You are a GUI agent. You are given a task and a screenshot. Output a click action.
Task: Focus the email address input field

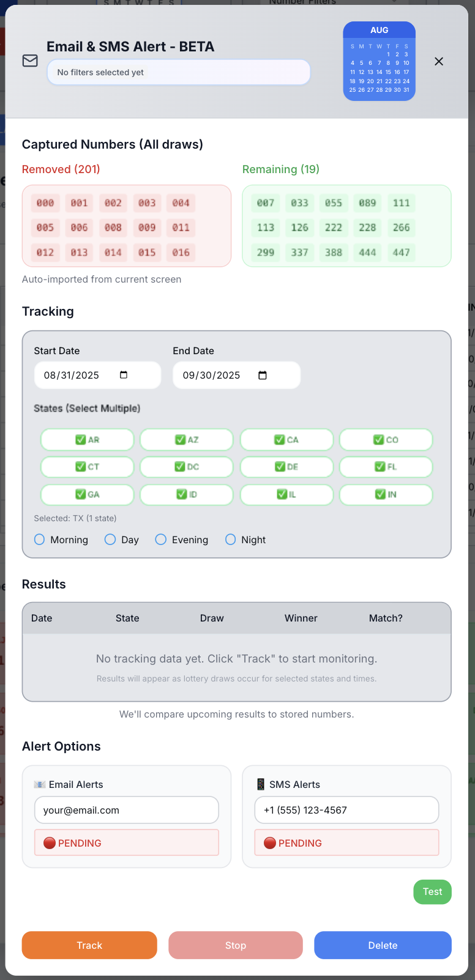click(x=127, y=810)
